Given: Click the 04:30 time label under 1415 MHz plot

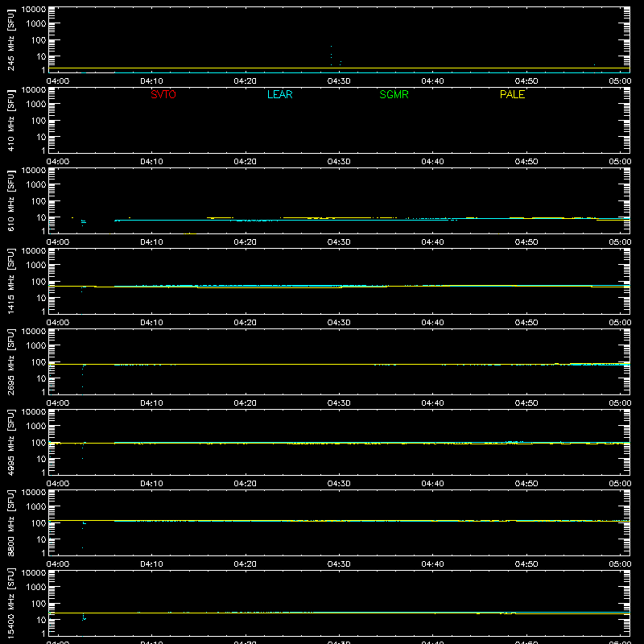Looking at the screenshot, I should click(339, 323).
